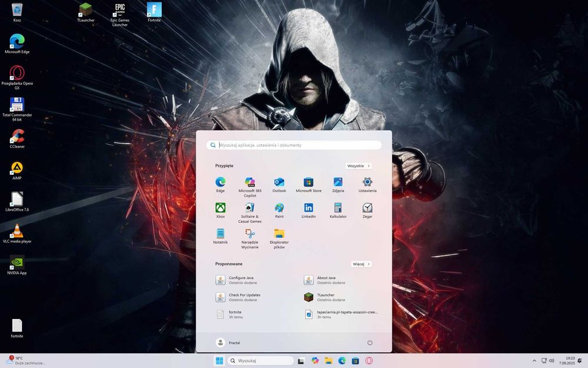Open the notification bell in taskbar

click(x=580, y=360)
